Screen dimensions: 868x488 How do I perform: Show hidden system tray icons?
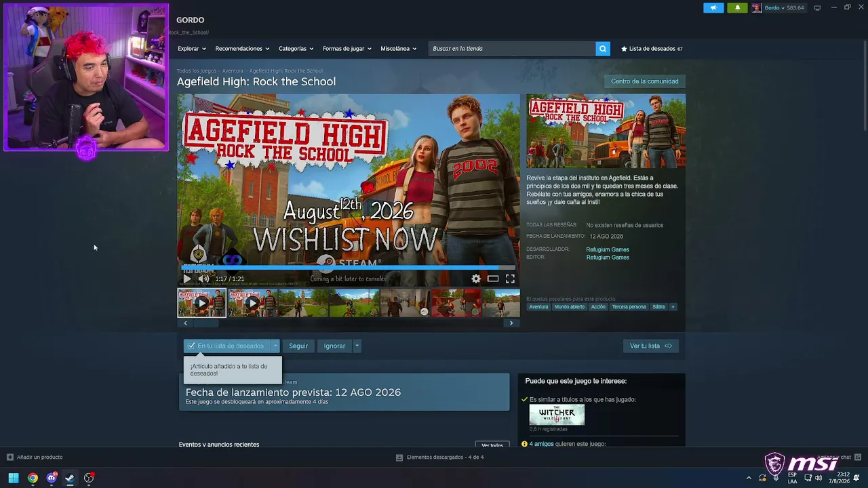pyautogui.click(x=749, y=479)
